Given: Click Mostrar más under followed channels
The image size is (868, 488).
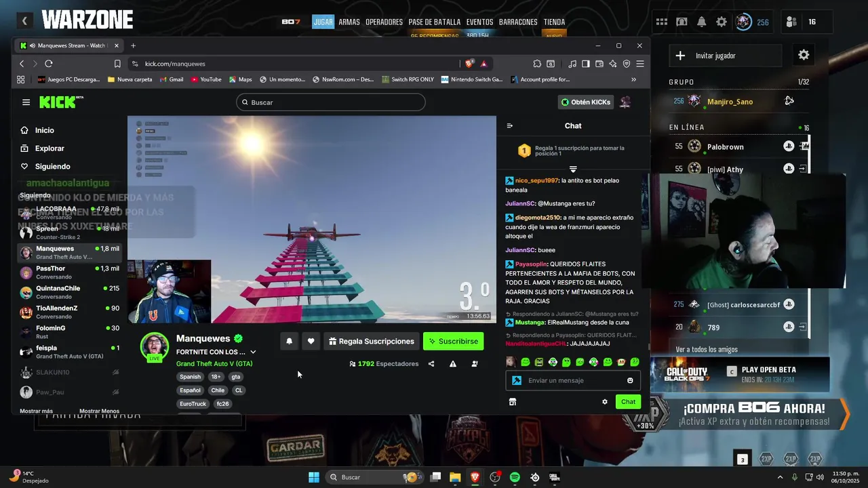Looking at the screenshot, I should (36, 411).
